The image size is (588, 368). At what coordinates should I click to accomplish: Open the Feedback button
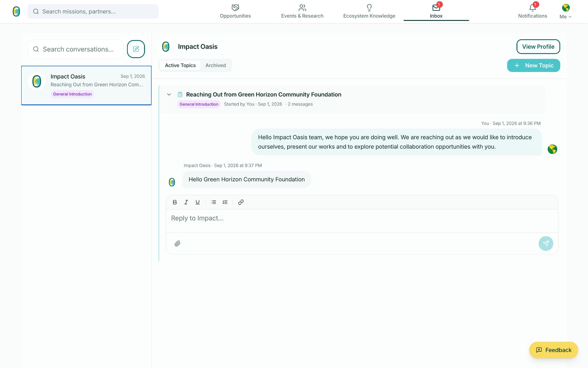(x=553, y=350)
